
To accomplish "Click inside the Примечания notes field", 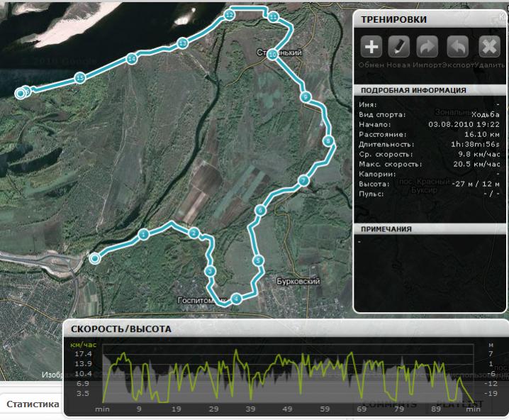I will [430, 270].
